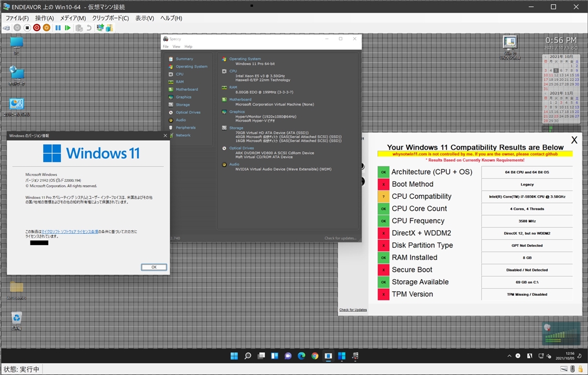Click the green Reset play icon in toolbar
This screenshot has width=588, height=375.
68,28
